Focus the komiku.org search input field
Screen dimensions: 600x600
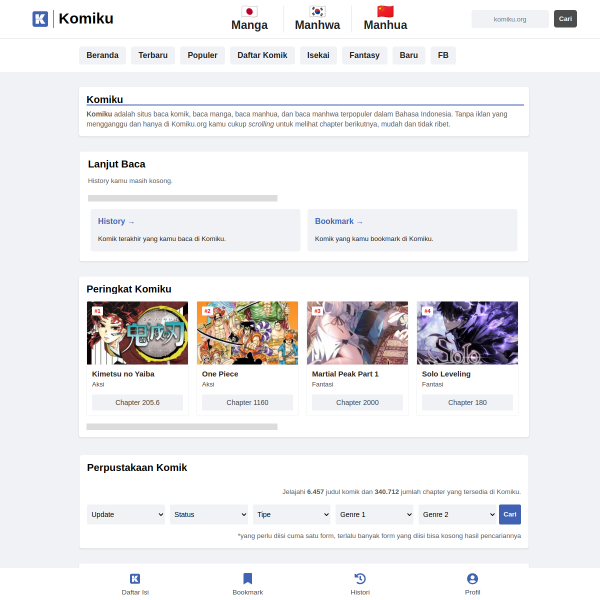[x=510, y=19]
